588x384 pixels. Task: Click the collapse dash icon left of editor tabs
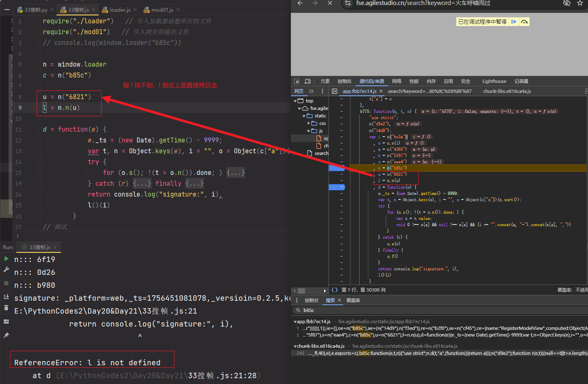pos(7,9)
